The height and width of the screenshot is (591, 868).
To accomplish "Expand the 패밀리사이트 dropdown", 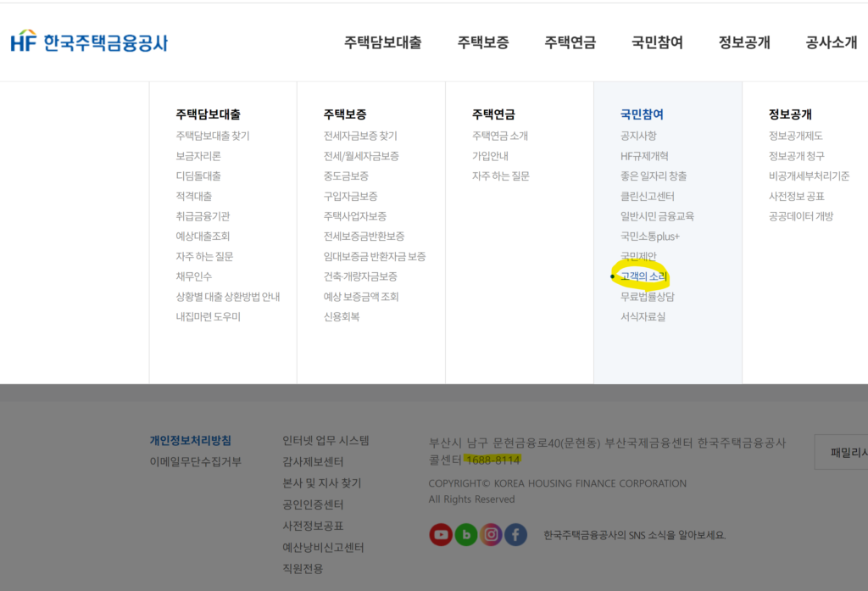I will click(x=842, y=452).
